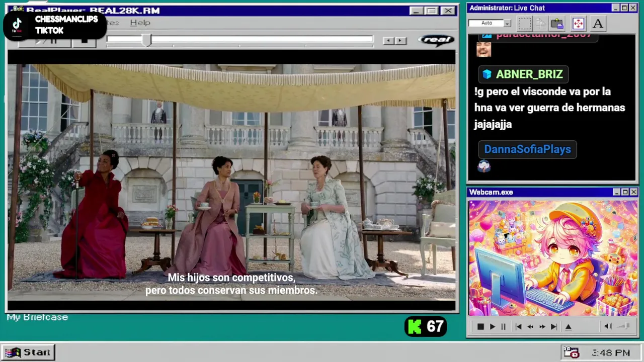Click the system tray scheduler icon

point(571,352)
